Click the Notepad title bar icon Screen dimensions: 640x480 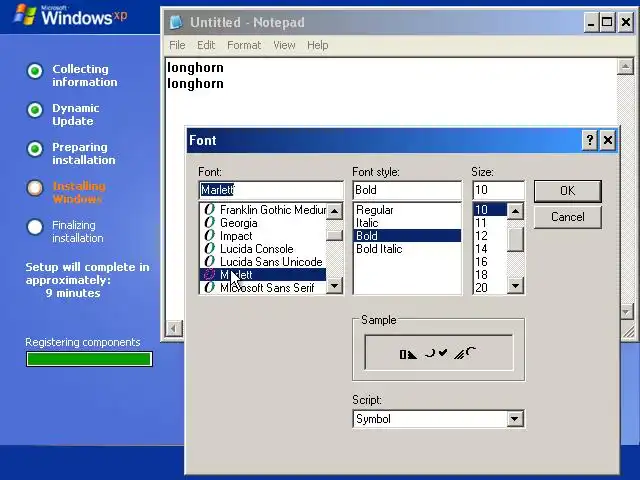(176, 22)
